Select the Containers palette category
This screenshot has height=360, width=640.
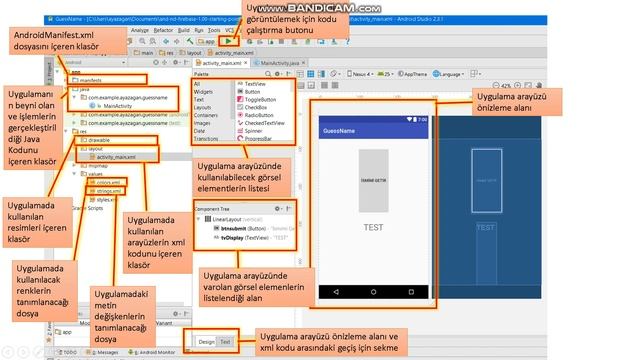click(x=206, y=115)
